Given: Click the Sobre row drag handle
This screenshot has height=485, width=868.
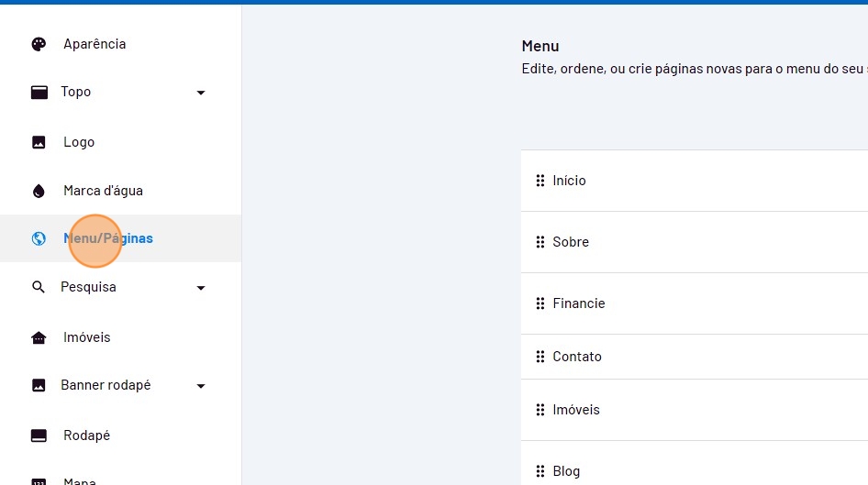Looking at the screenshot, I should coord(540,242).
